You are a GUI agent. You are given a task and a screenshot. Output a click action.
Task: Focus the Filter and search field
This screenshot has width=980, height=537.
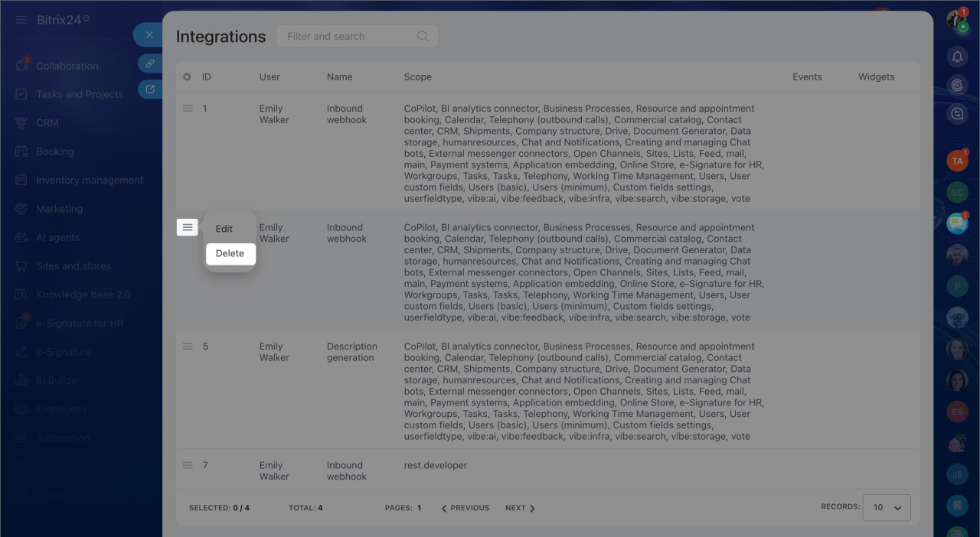pos(358,36)
